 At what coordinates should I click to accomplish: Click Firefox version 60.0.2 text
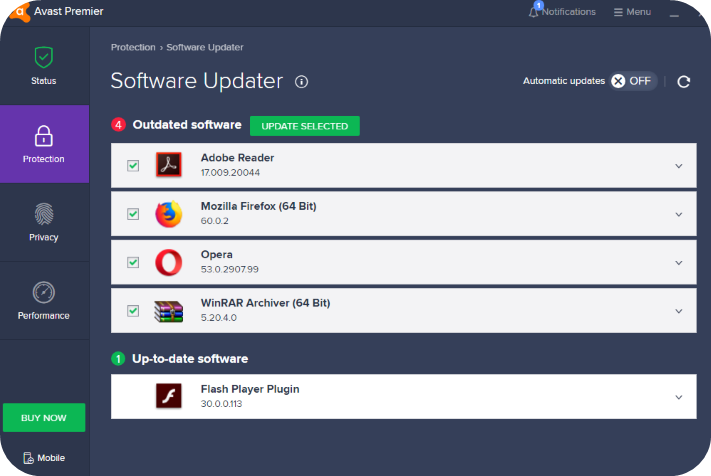[x=214, y=221]
